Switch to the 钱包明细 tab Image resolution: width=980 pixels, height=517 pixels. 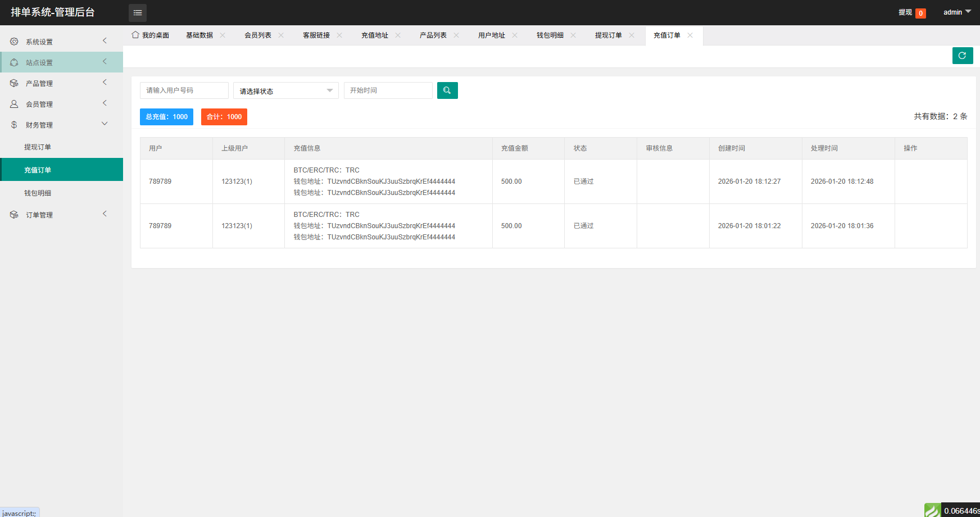click(x=550, y=35)
